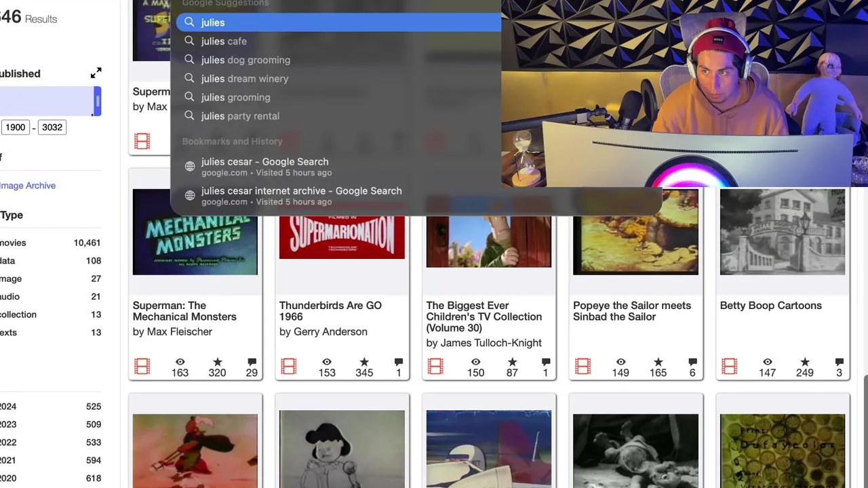Filter results by year 2024
The height and width of the screenshot is (488, 868).
click(8, 407)
